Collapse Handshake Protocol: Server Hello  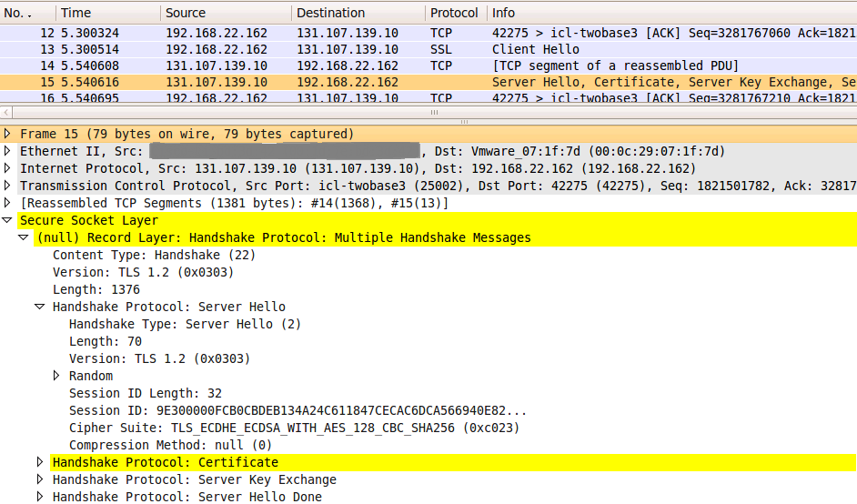point(40,307)
